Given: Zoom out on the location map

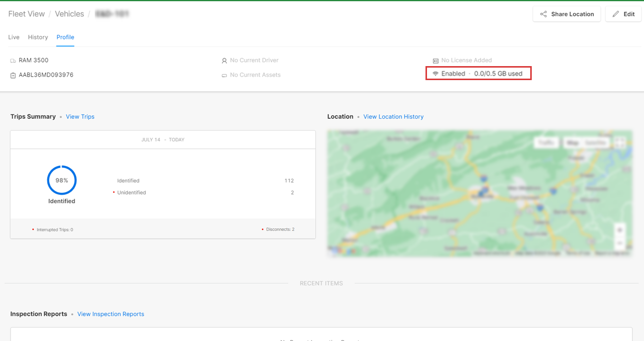Looking at the screenshot, I should [620, 243].
